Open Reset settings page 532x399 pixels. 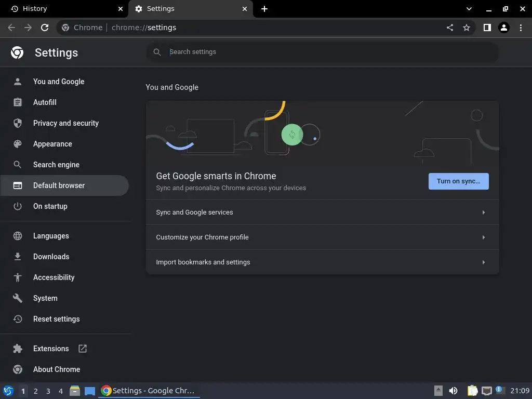click(64, 319)
